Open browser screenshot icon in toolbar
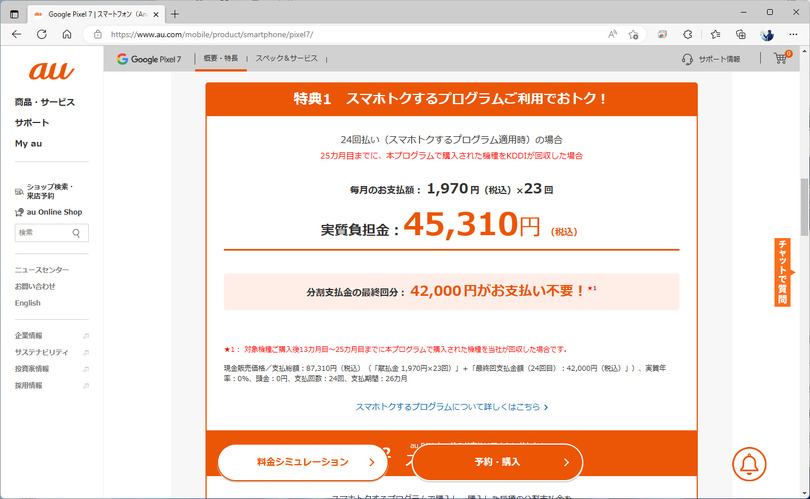The image size is (810, 499). pyautogui.click(x=662, y=35)
